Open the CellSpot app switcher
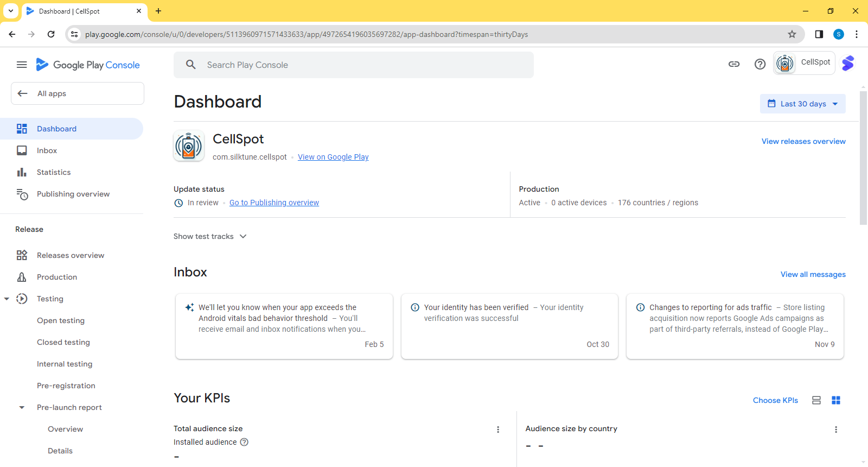Image resolution: width=868 pixels, height=467 pixels. [x=805, y=63]
